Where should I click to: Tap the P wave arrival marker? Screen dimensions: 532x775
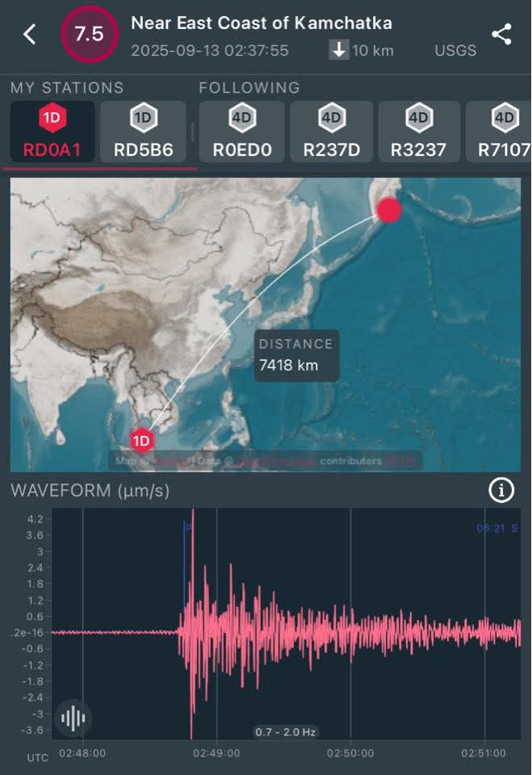pos(188,528)
